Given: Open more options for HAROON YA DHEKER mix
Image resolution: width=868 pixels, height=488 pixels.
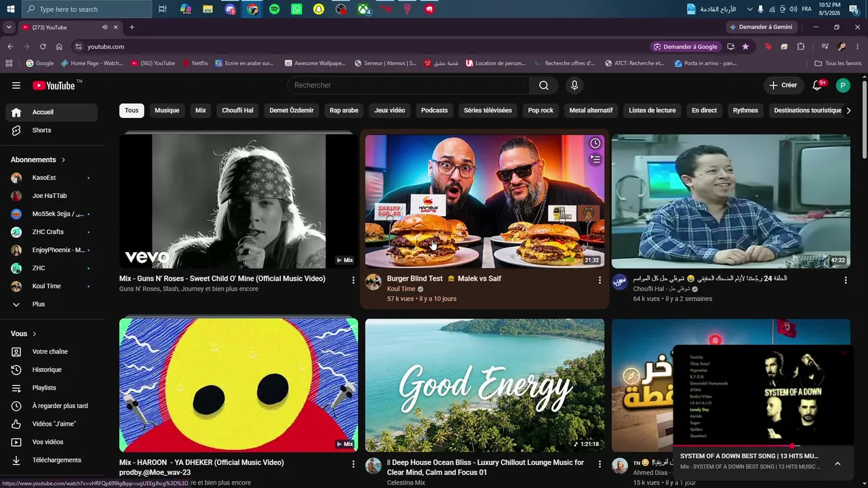Looking at the screenshot, I should tap(353, 464).
